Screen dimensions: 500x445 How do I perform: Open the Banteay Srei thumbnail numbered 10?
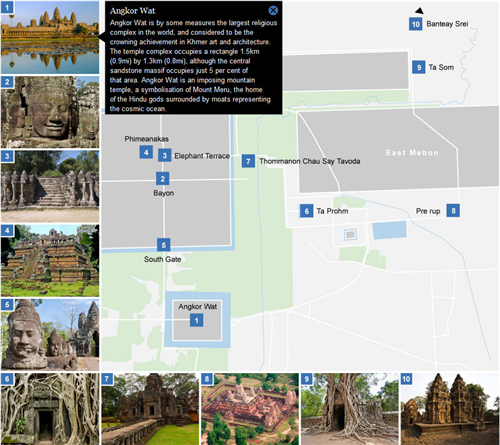[450, 409]
